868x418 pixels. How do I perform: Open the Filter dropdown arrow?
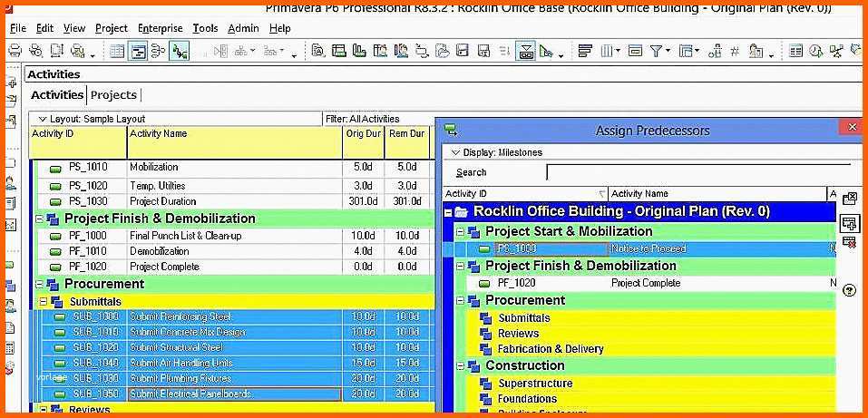click(668, 51)
